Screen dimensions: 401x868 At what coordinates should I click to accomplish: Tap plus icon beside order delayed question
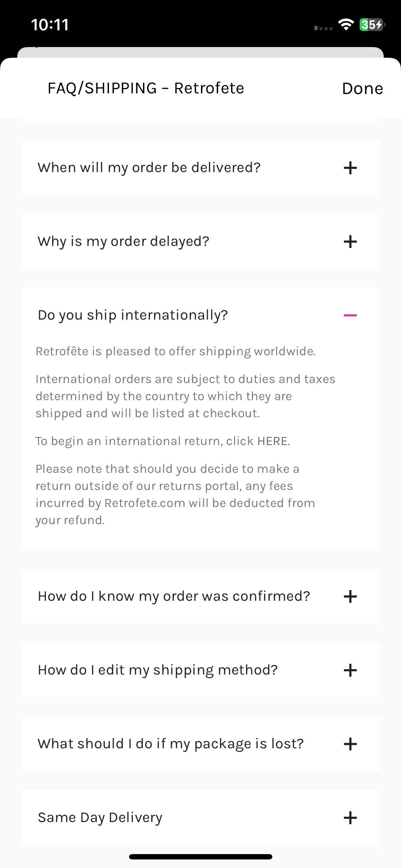click(350, 241)
